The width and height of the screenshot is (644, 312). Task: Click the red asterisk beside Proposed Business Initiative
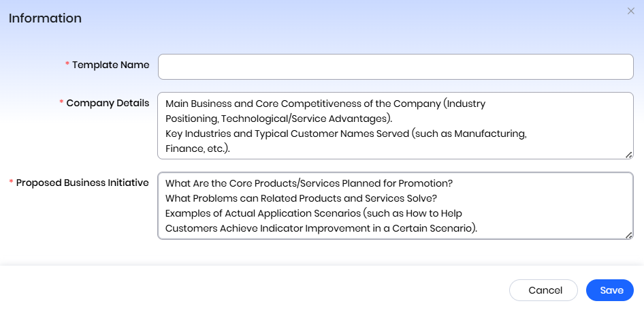pyautogui.click(x=11, y=183)
